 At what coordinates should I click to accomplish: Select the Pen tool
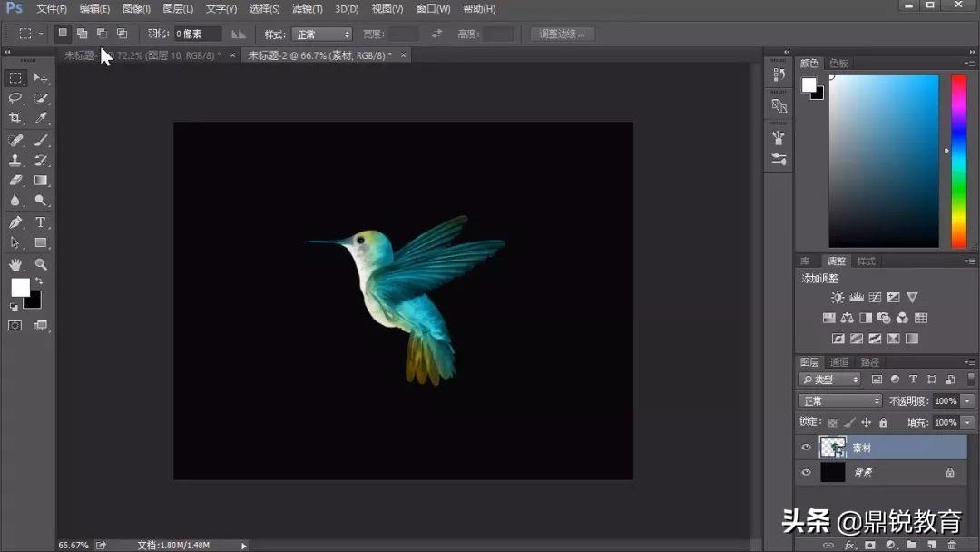pos(15,222)
